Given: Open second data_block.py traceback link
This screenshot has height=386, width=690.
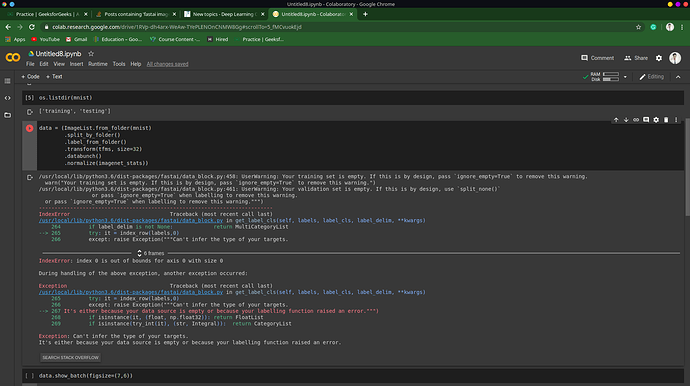Looking at the screenshot, I should point(131,292).
